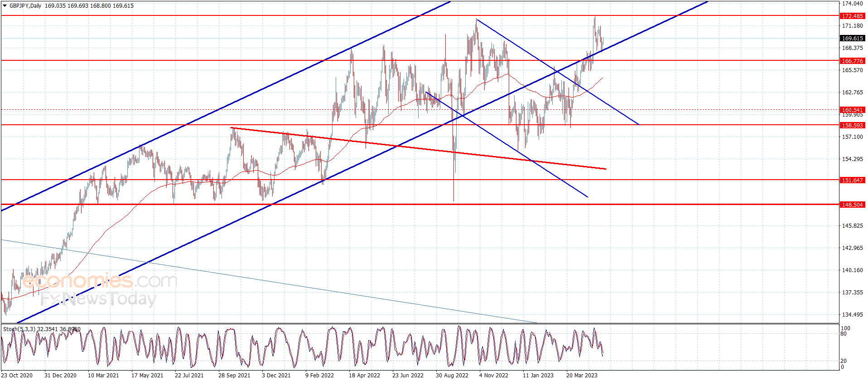The width and height of the screenshot is (868, 381).
Task: Click the 31 Dec 2020 date label
Action: coord(60,375)
